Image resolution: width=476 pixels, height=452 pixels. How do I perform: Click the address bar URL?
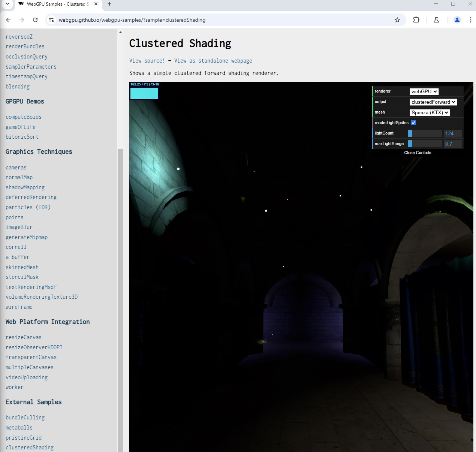(132, 20)
